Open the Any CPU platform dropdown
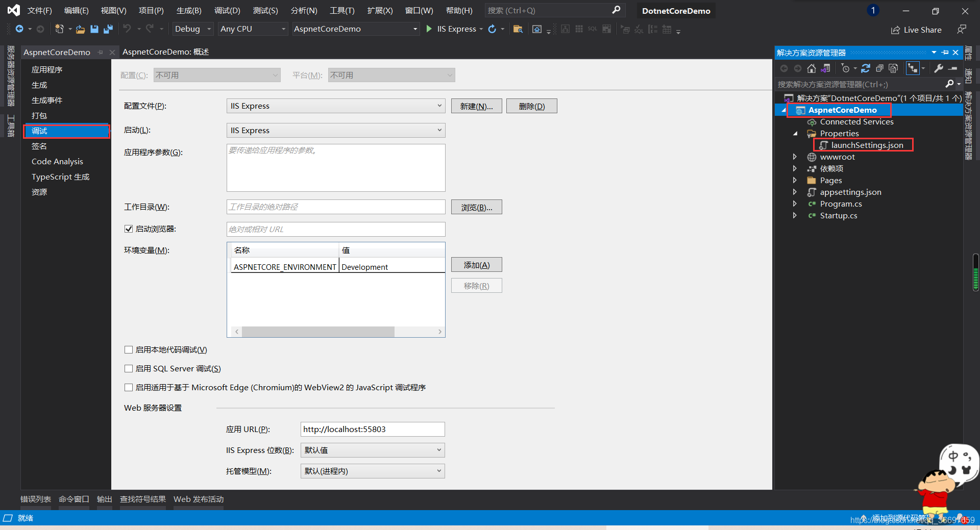This screenshot has height=530, width=980. coord(253,29)
